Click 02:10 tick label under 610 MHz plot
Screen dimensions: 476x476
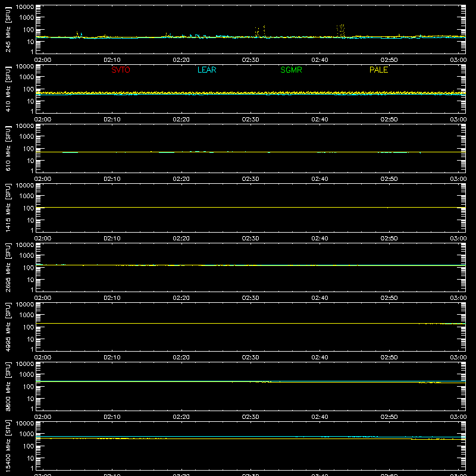pyautogui.click(x=112, y=179)
